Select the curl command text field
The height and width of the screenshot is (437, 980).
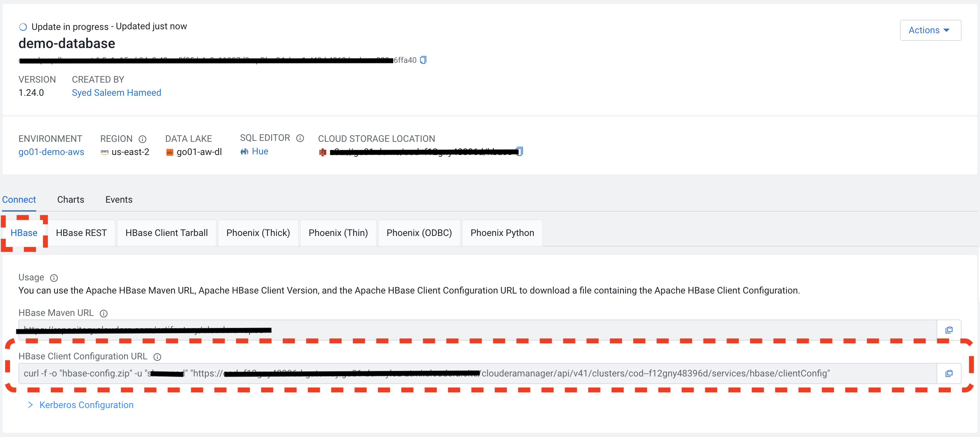point(456,373)
